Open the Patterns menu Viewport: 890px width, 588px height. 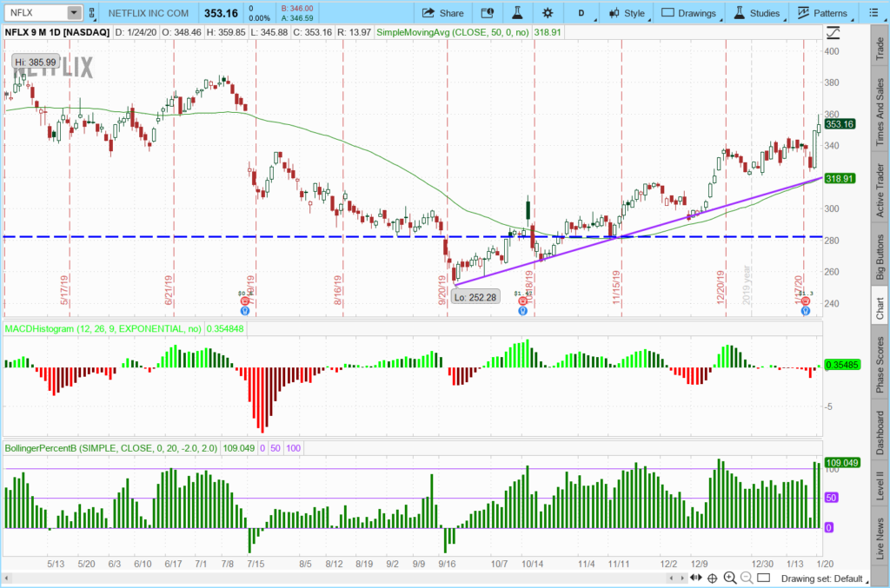tap(823, 12)
